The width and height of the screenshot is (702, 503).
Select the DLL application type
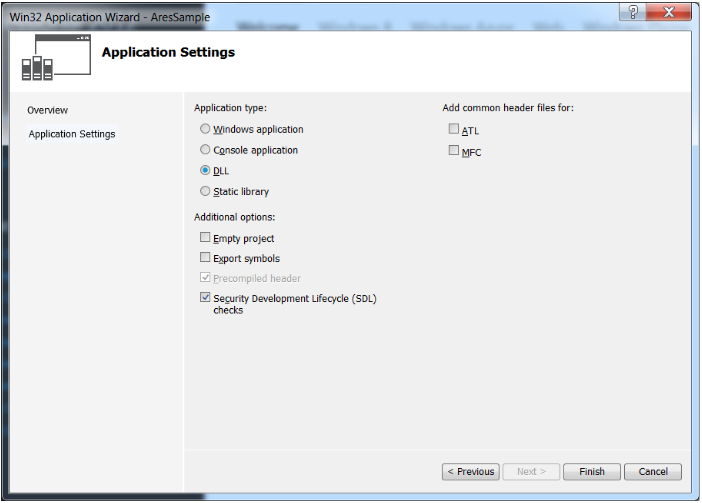205,170
